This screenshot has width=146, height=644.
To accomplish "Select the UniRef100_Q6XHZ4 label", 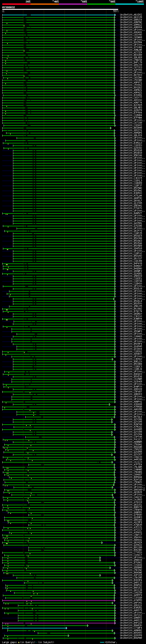I will (131, 542).
